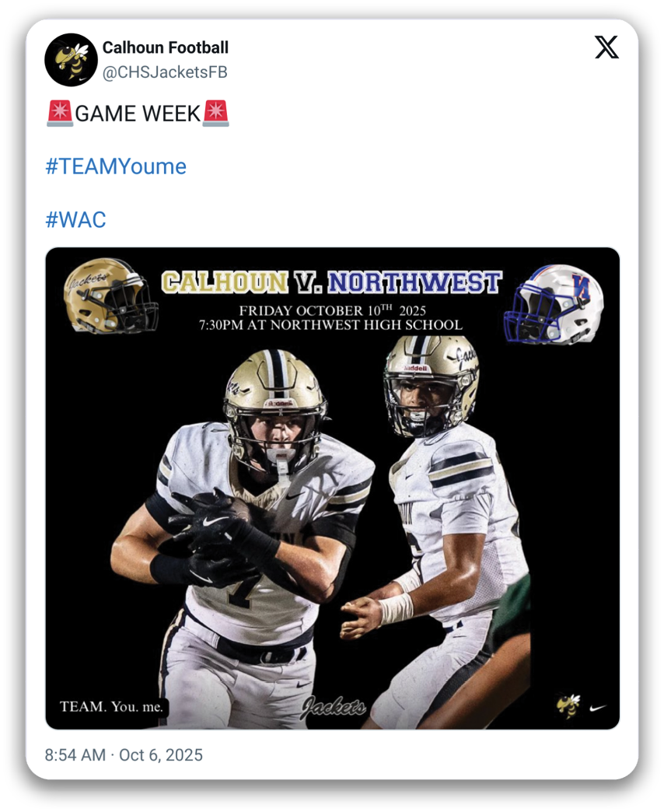Open the Calhoun Football display name
This screenshot has height=812, width=664.
[x=165, y=47]
